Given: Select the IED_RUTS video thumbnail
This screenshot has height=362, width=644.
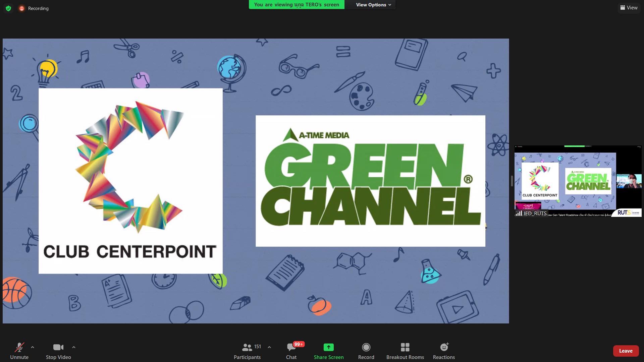Looking at the screenshot, I should point(578,181).
